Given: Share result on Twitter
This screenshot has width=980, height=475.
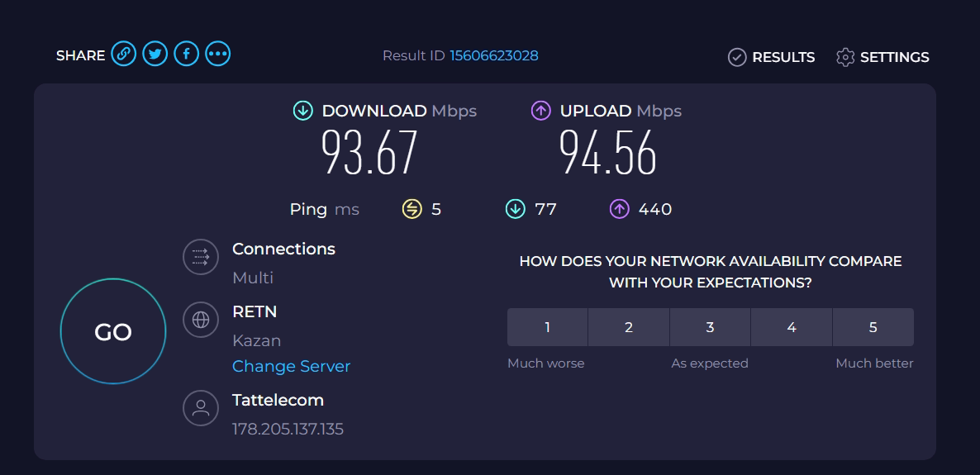Looking at the screenshot, I should [x=155, y=55].
